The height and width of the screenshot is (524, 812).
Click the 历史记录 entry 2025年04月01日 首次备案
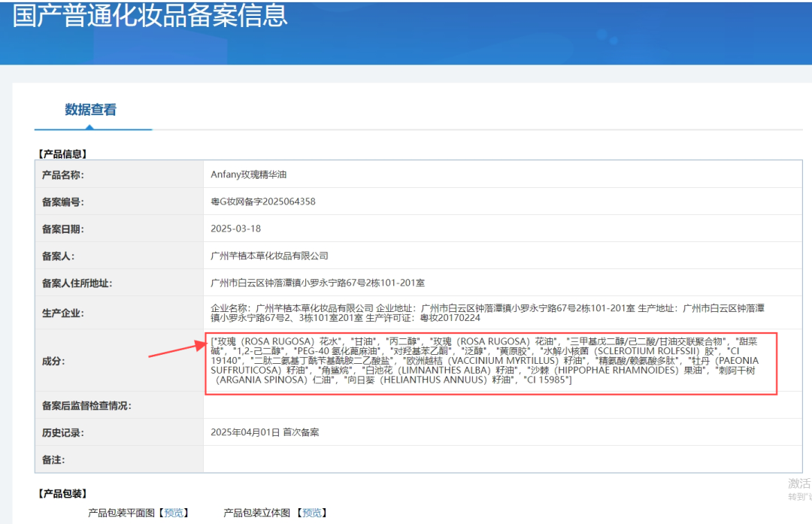click(265, 432)
